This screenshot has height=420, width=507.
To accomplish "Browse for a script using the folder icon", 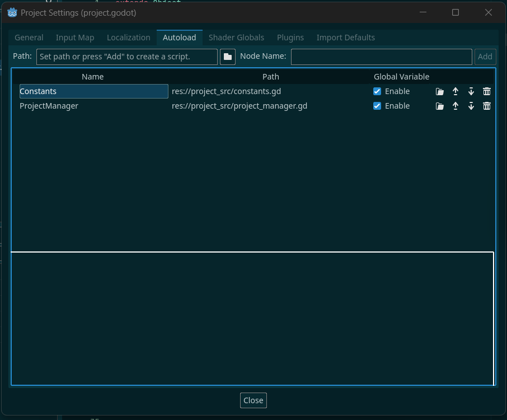I will 228,56.
